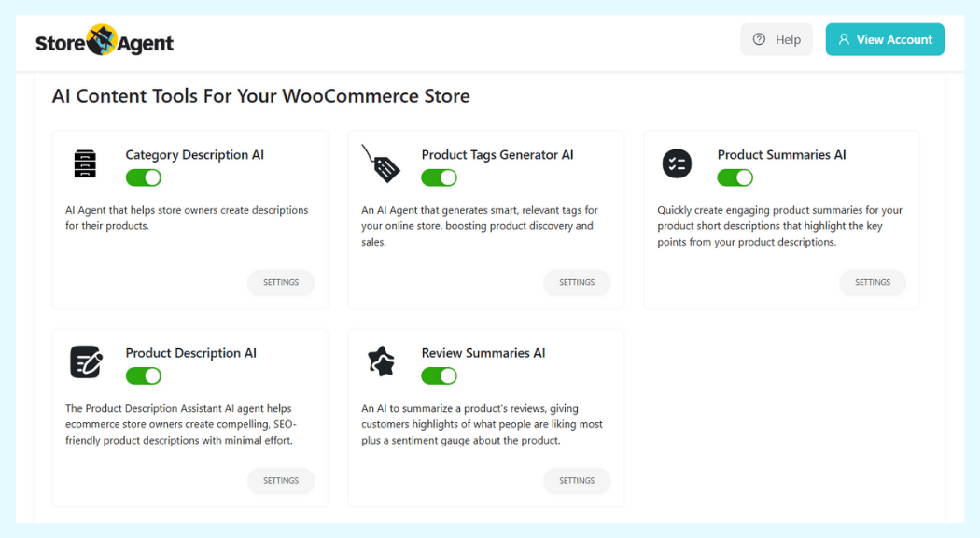Open Settings for Product Summaries AI
This screenshot has height=538, width=980.
point(873,282)
